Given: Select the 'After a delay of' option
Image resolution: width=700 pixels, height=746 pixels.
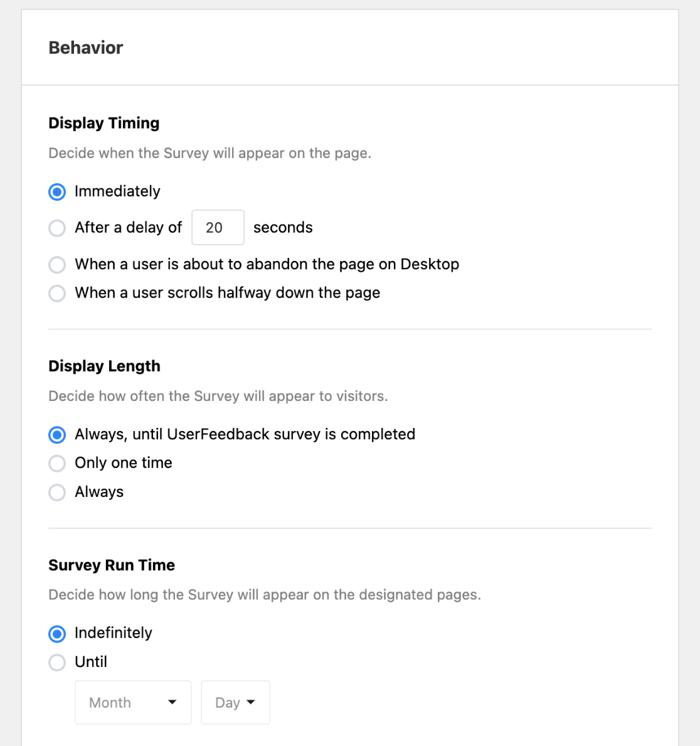Looking at the screenshot, I should (57, 228).
